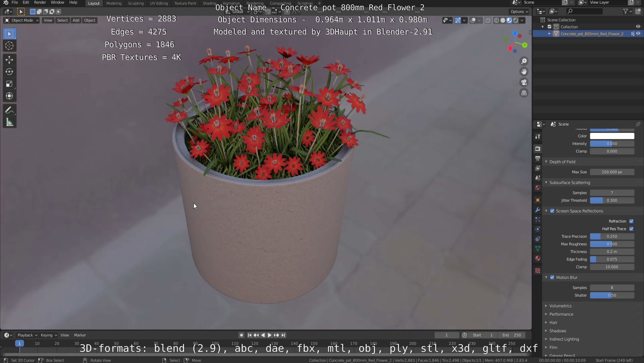Select the Select Box tool
The width and height of the screenshot is (644, 363).
9,34
